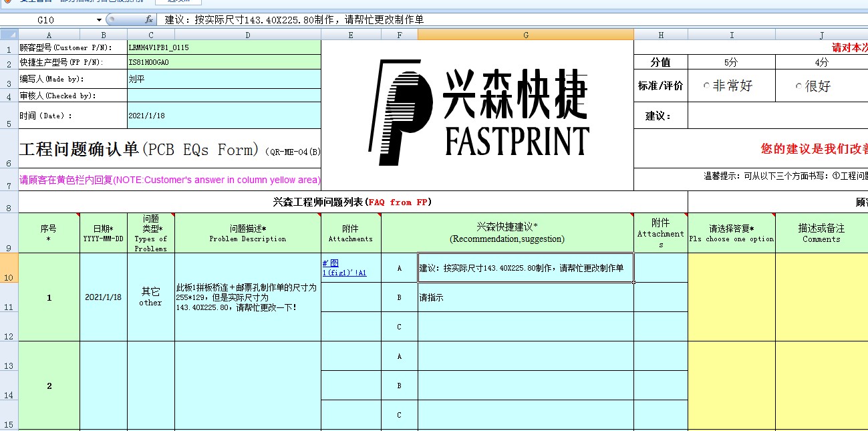Select column H header
Image resolution: width=868 pixels, height=431 pixels.
pos(661,34)
